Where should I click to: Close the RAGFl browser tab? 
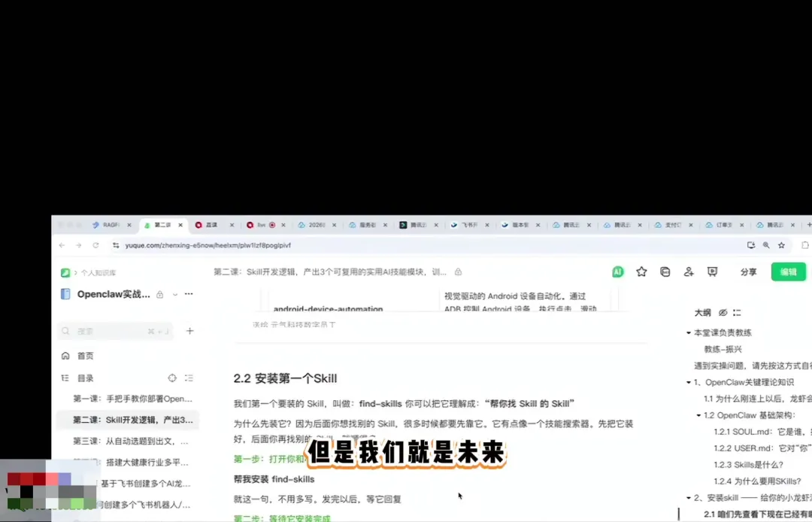129,225
